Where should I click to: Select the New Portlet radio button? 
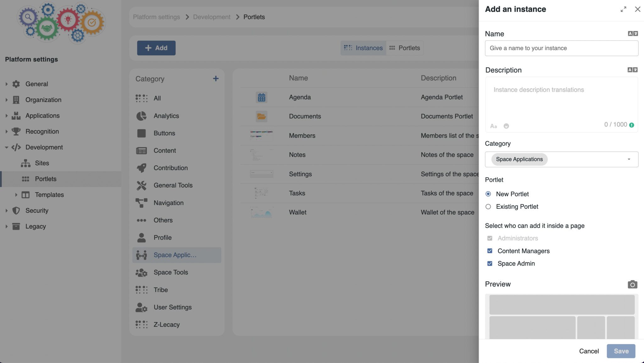point(488,194)
